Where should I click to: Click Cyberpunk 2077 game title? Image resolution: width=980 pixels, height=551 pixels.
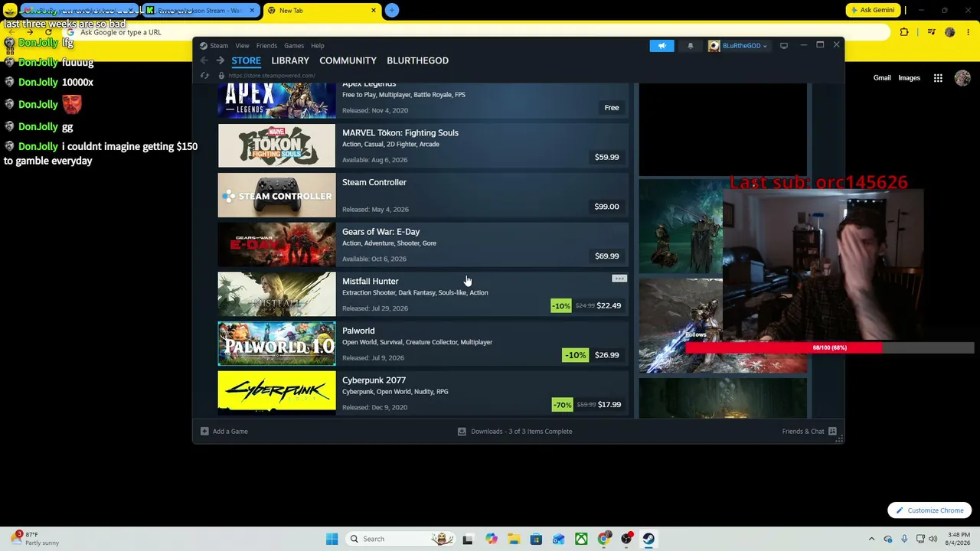pyautogui.click(x=374, y=380)
